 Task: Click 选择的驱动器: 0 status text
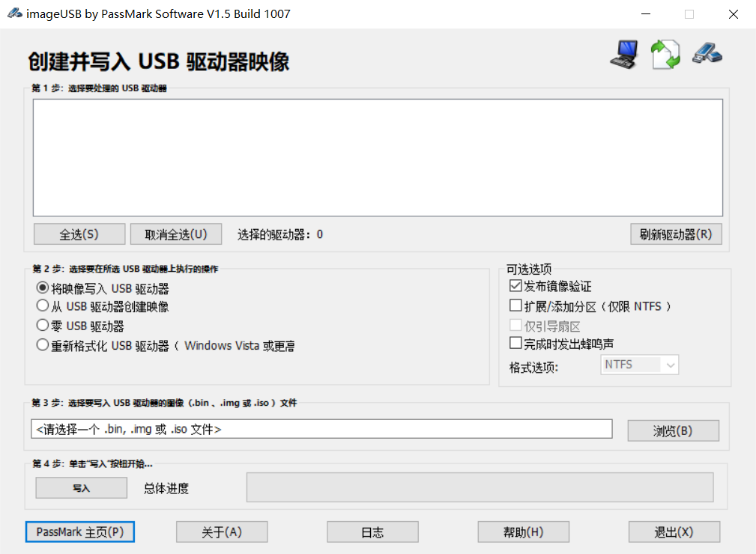click(280, 234)
